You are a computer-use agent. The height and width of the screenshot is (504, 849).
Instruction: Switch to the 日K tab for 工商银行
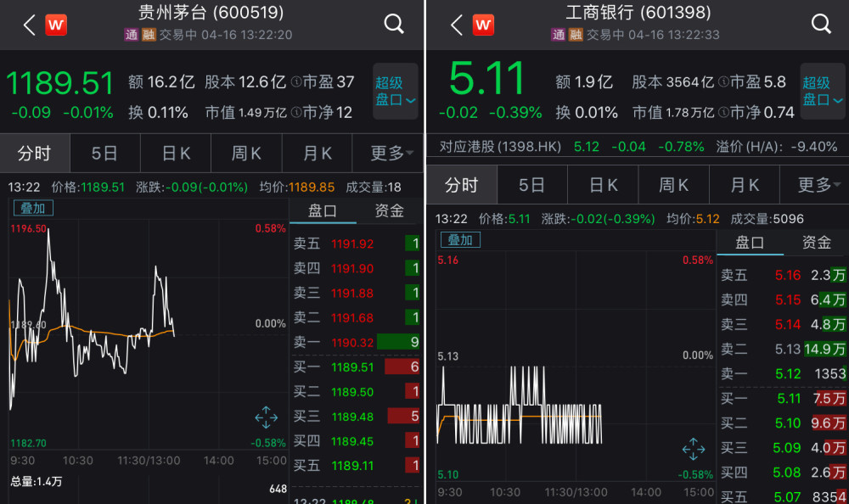coord(603,185)
